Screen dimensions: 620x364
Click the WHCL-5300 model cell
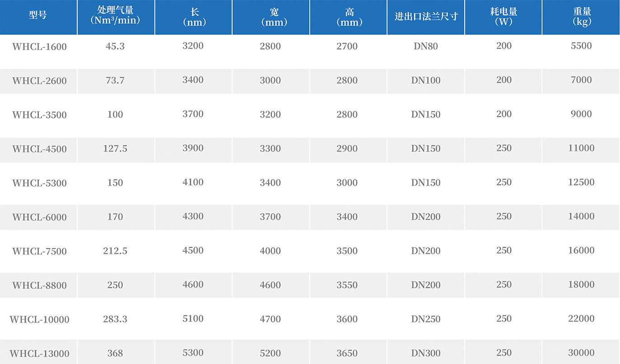39,183
